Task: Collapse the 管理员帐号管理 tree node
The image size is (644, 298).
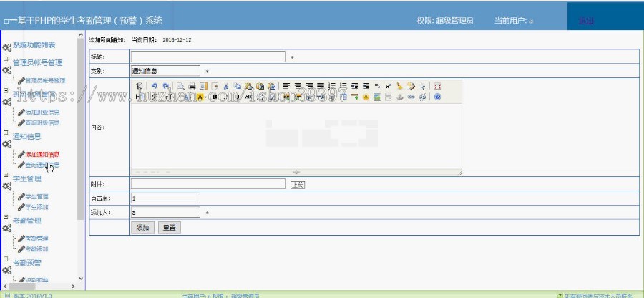Action: [x=6, y=59]
